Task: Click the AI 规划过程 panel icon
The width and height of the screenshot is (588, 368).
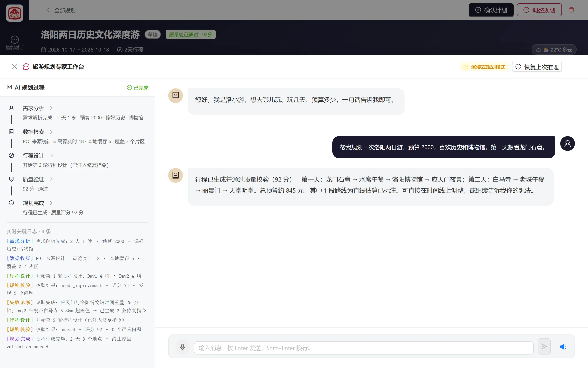Action: point(9,88)
